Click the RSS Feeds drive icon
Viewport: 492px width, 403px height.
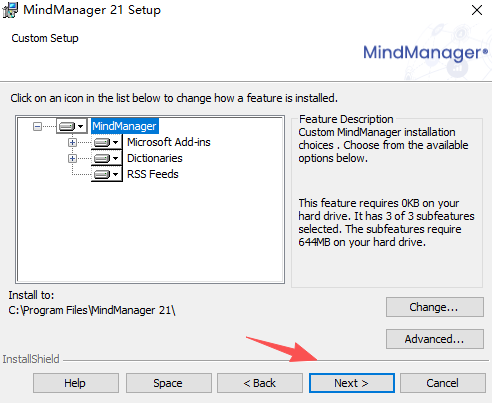tap(102, 174)
